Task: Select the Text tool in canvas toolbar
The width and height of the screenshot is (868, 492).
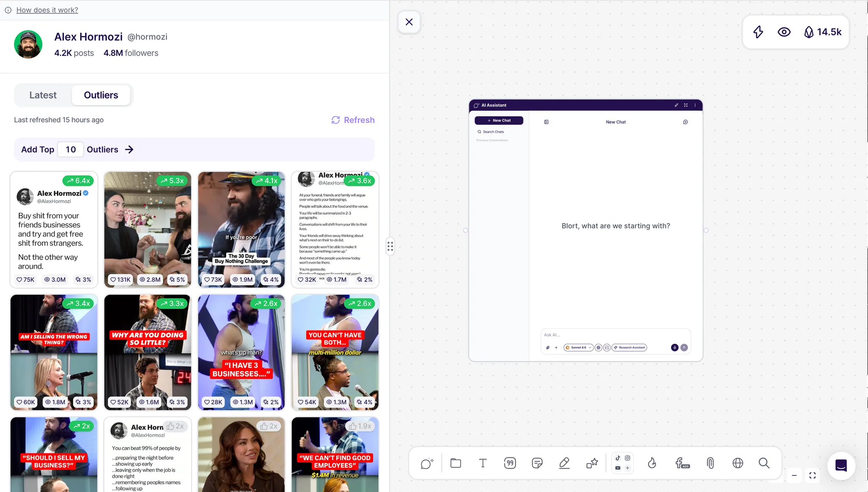Action: pos(483,463)
